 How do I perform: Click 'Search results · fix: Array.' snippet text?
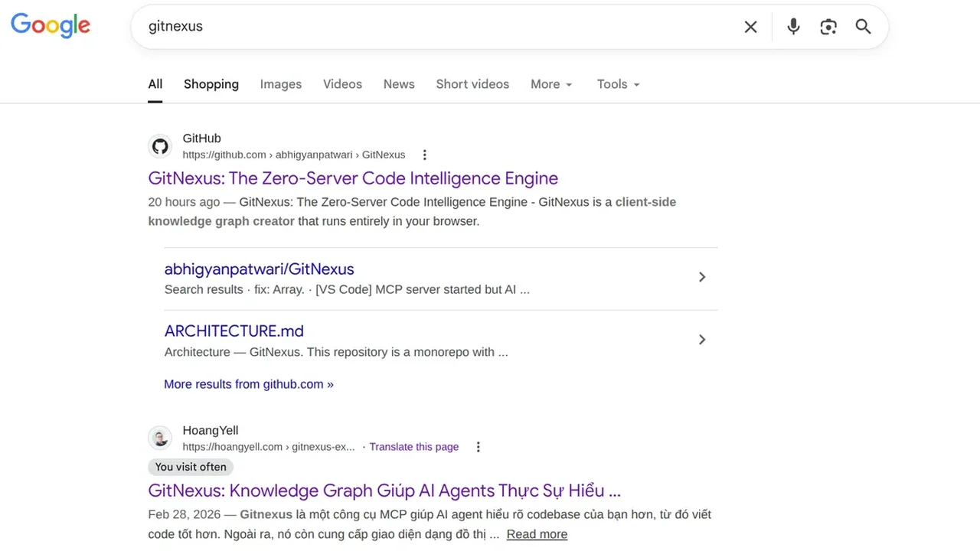click(x=234, y=290)
